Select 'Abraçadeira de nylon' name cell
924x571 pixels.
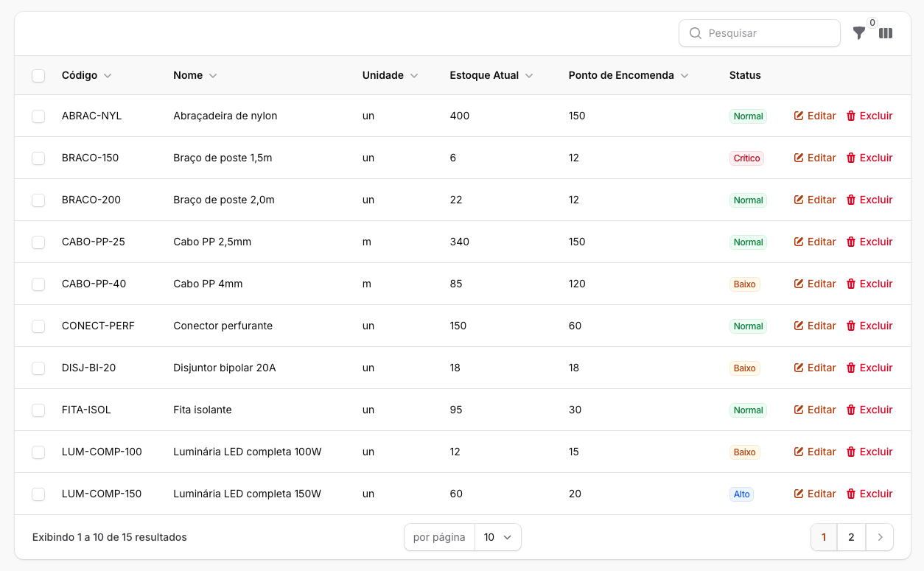225,116
